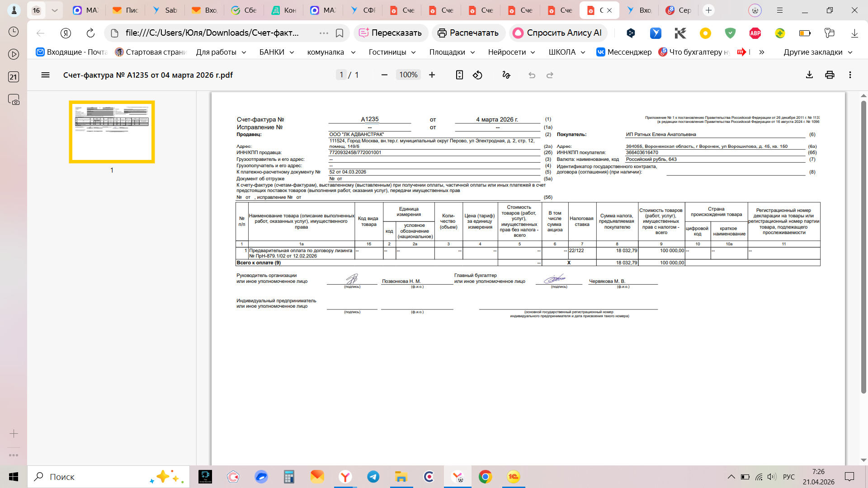The image size is (868, 488).
Task: Open the browser extensions puzzle icon
Action: pos(829,33)
